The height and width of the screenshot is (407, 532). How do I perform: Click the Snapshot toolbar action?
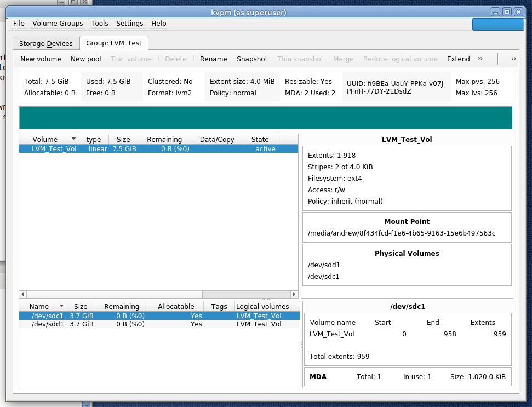click(252, 59)
